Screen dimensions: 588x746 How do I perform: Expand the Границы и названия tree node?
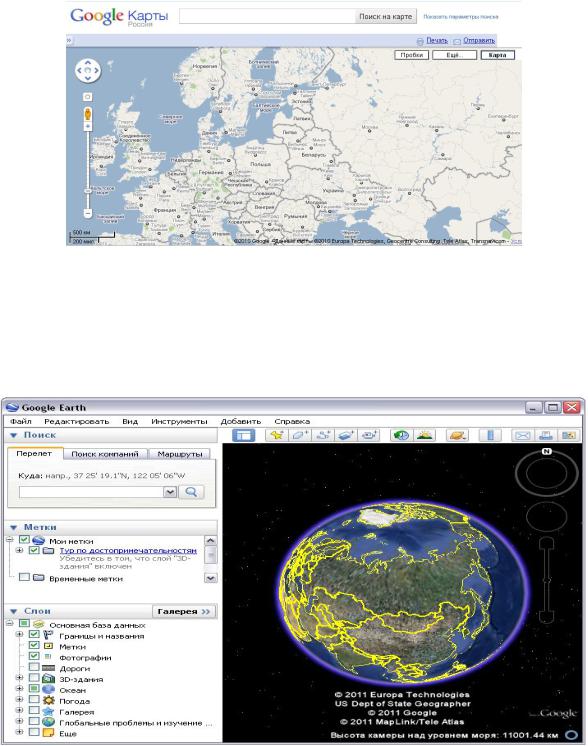point(19,635)
